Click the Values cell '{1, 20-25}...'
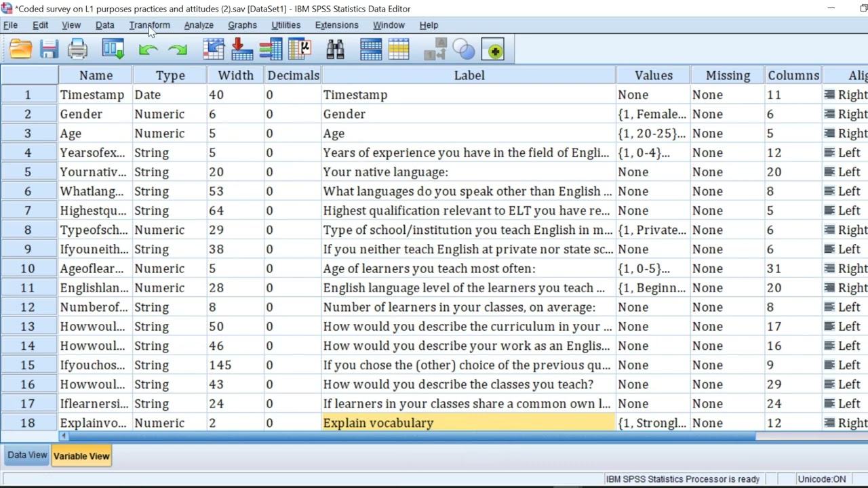This screenshot has width=868, height=488. 654,134
